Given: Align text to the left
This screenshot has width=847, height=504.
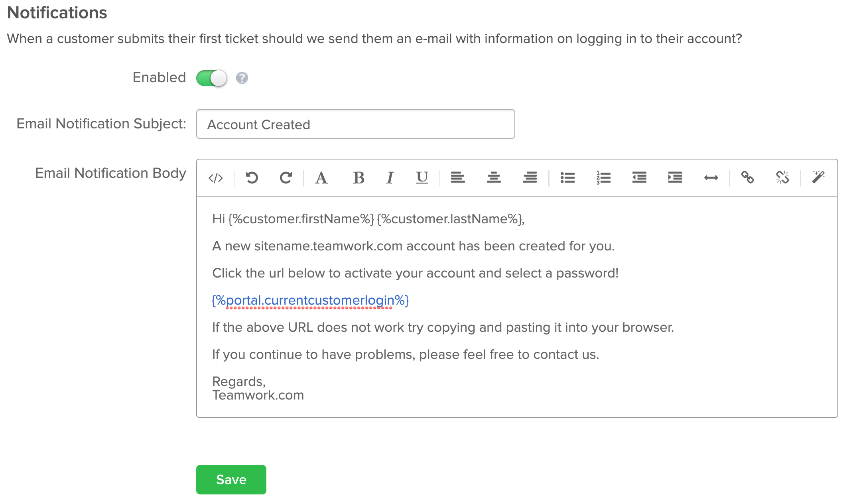Looking at the screenshot, I should point(458,177).
